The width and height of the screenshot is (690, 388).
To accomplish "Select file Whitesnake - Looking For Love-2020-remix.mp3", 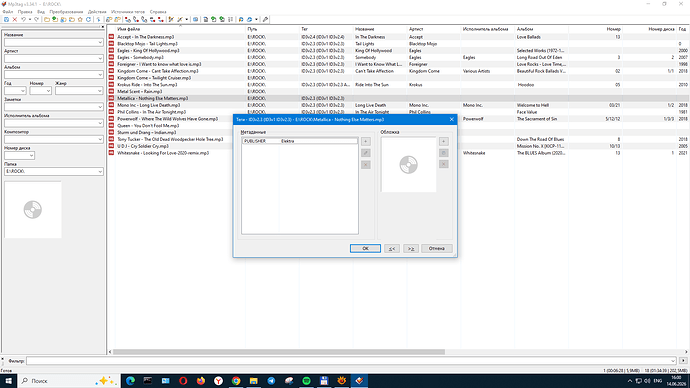I will [163, 153].
